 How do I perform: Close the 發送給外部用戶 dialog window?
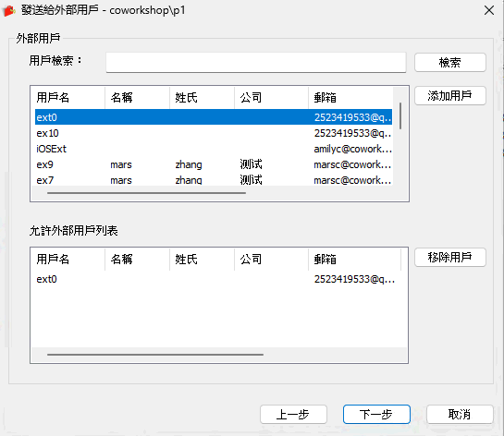[x=489, y=10]
